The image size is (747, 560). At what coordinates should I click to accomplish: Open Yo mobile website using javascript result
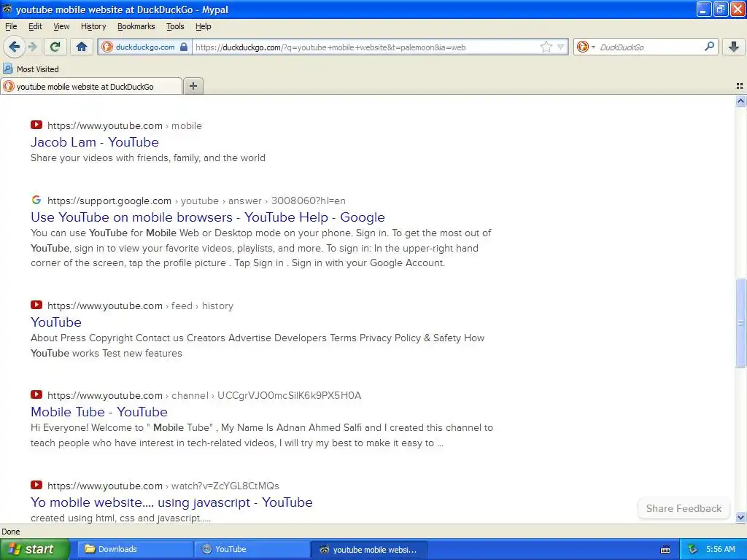coord(171,502)
